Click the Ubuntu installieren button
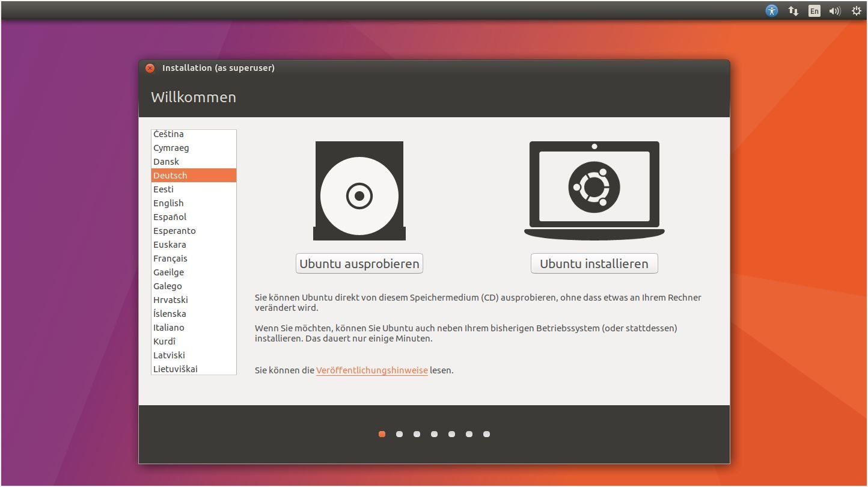The height and width of the screenshot is (487, 868). (594, 263)
